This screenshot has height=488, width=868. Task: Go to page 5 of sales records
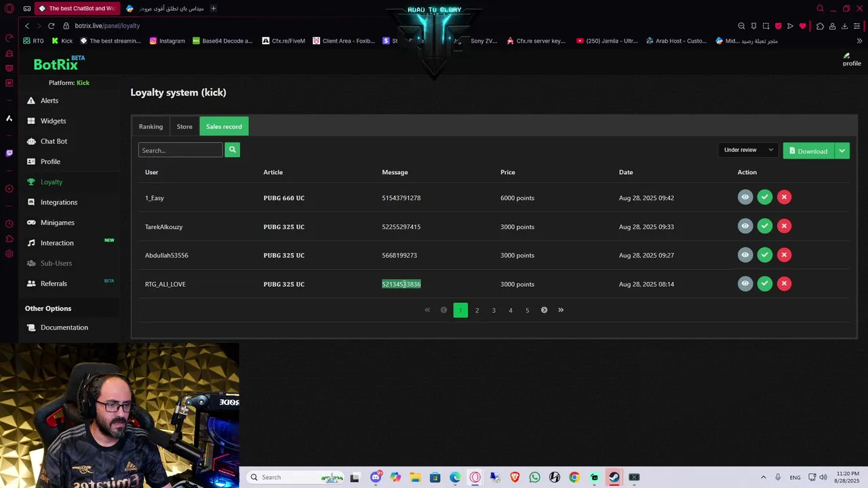click(527, 310)
